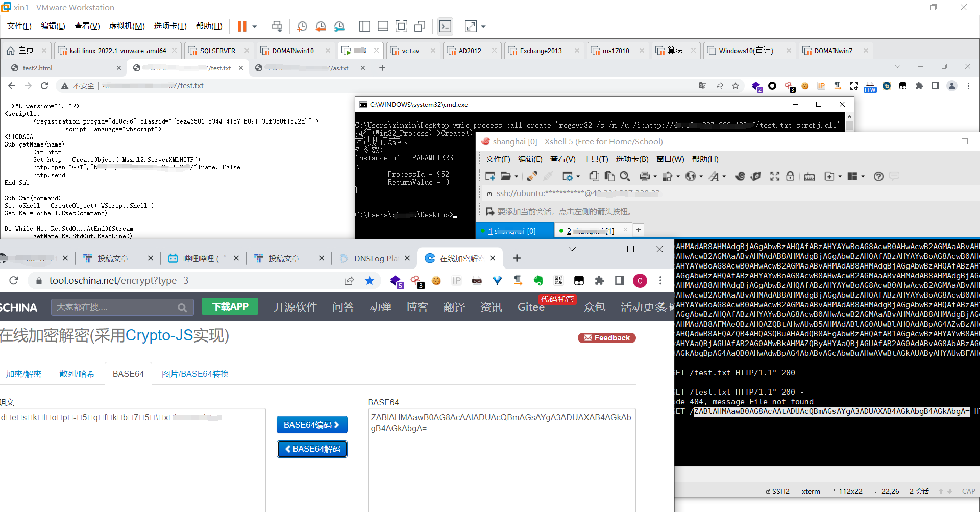Open the VMware 选项卡(T) menu
Viewport: 980px width, 512px height.
point(170,26)
